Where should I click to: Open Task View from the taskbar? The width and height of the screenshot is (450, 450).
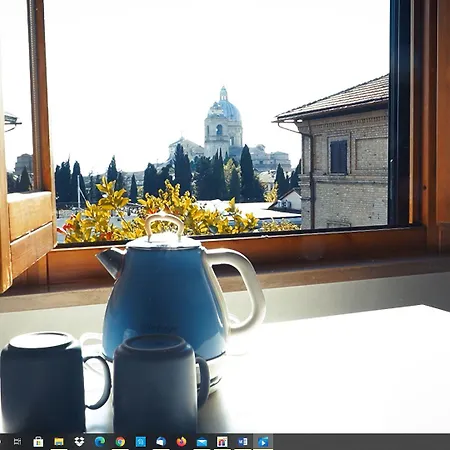(x=17, y=442)
